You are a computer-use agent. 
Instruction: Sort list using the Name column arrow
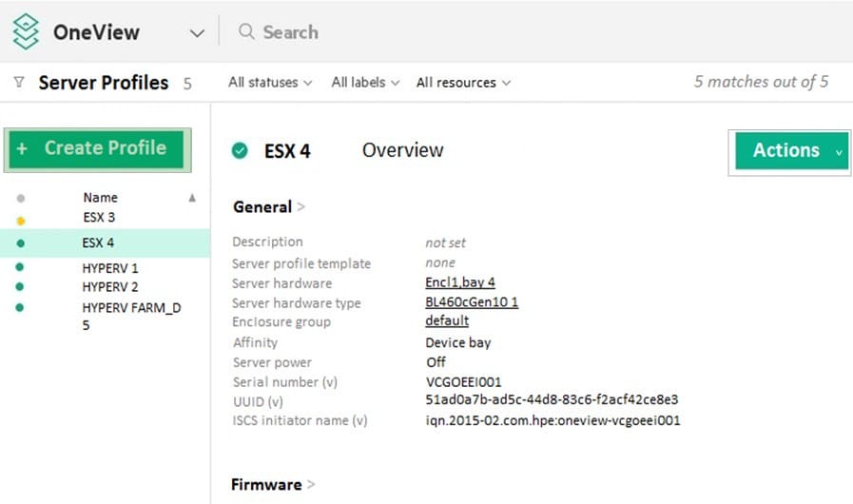coord(192,198)
